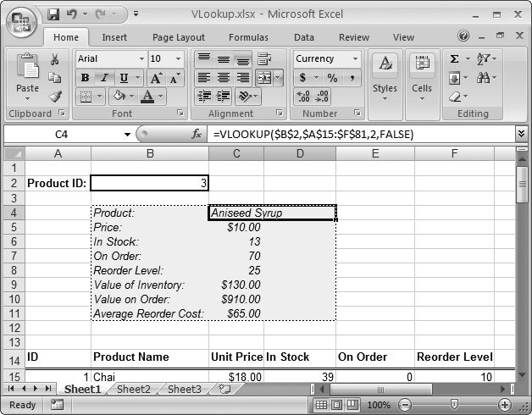
Task: Click the Select All corner button
Action: tap(14, 153)
